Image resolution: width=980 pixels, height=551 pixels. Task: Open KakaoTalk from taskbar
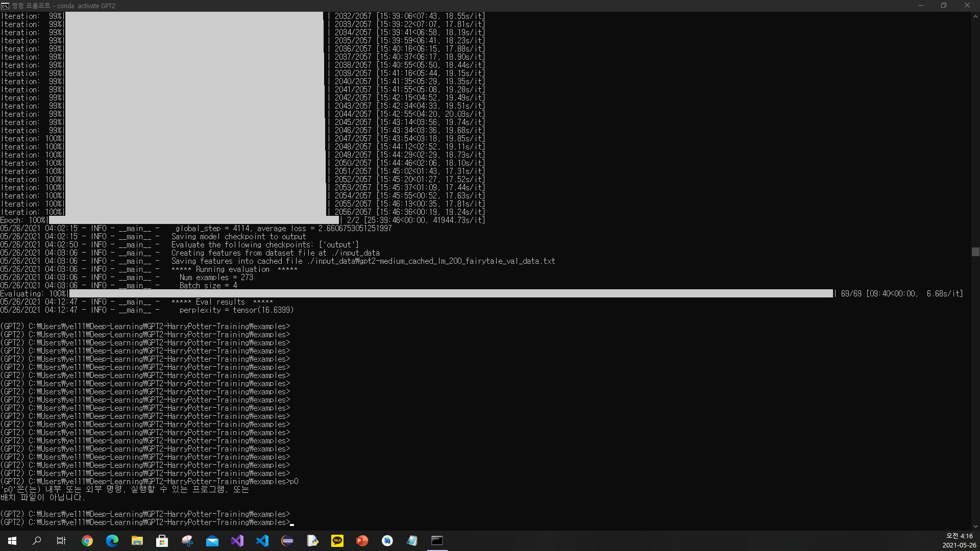[x=337, y=541]
